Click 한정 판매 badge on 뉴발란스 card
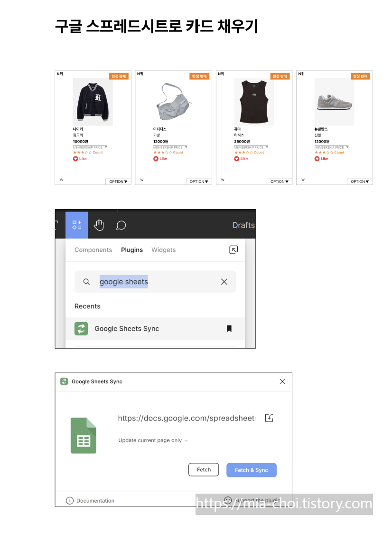The image size is (392, 534). click(x=360, y=76)
